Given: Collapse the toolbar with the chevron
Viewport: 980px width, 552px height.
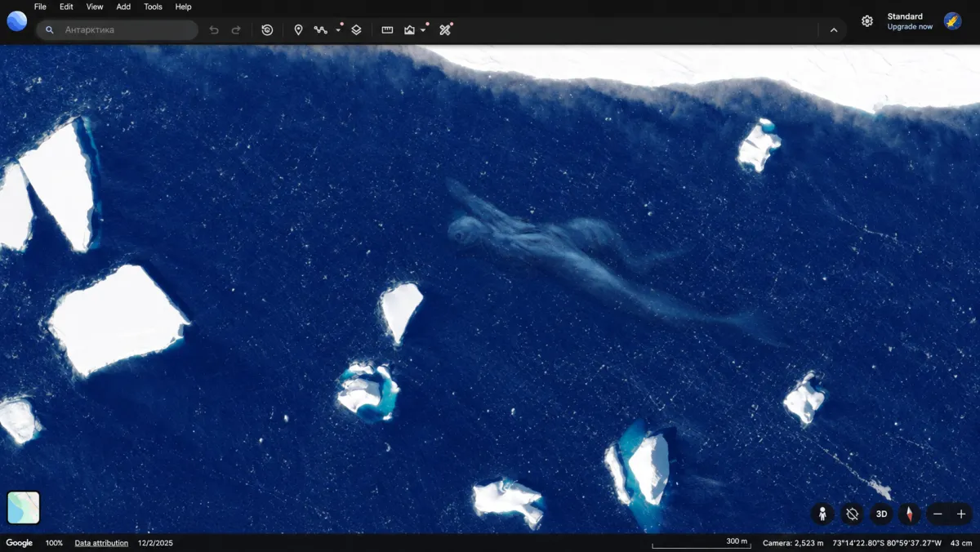Looking at the screenshot, I should coord(834,30).
